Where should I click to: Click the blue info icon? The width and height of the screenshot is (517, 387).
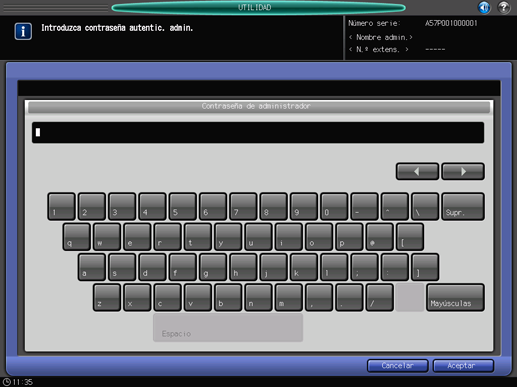[x=23, y=31]
